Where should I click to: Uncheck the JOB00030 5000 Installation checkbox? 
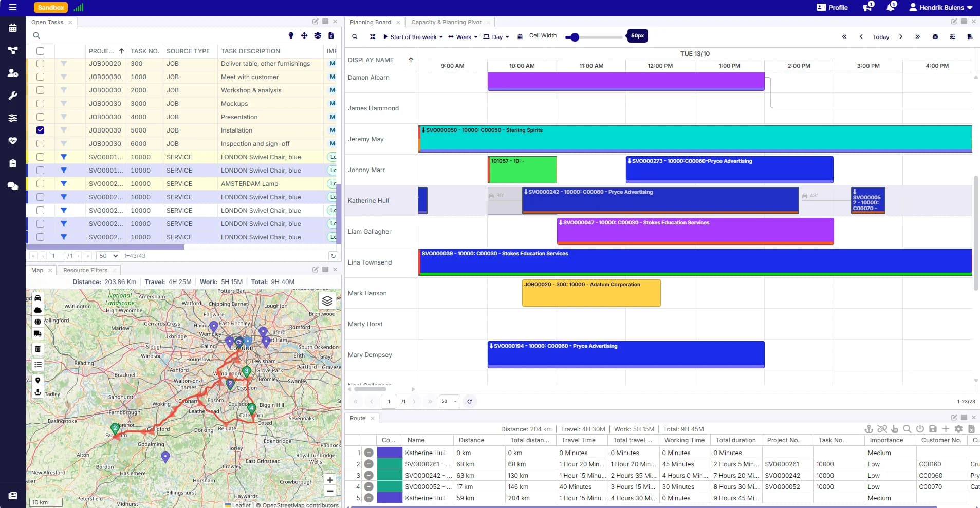point(40,130)
